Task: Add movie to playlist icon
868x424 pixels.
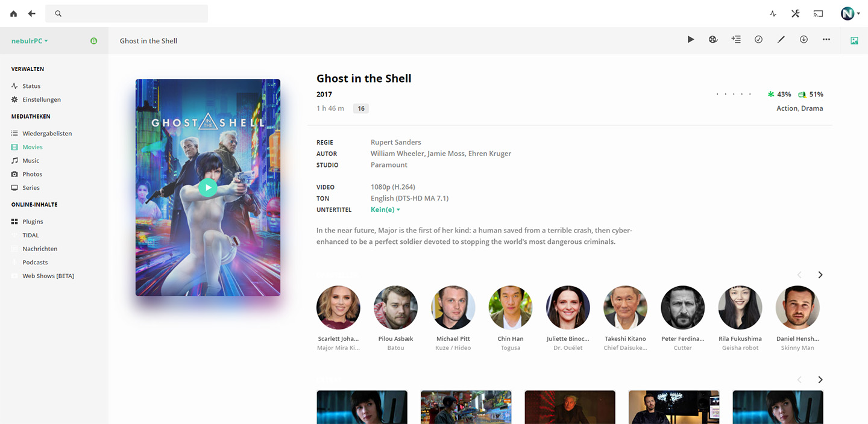Action: [736, 39]
